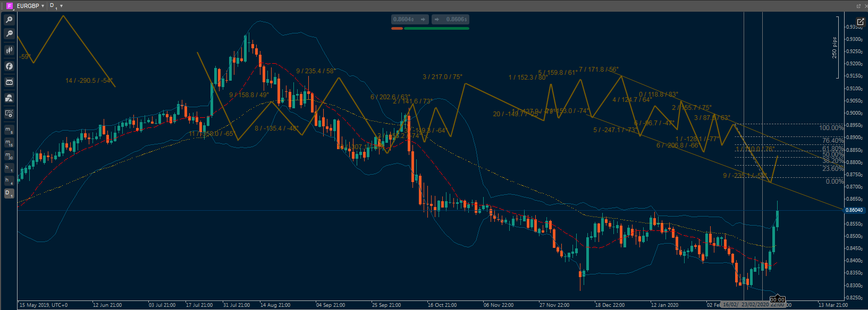Click the 100.00% Fibonacci level label

click(x=831, y=128)
